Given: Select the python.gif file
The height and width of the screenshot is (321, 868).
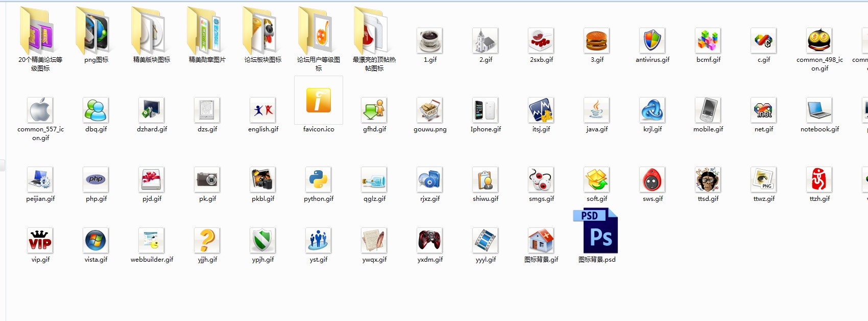Looking at the screenshot, I should click(x=319, y=180).
